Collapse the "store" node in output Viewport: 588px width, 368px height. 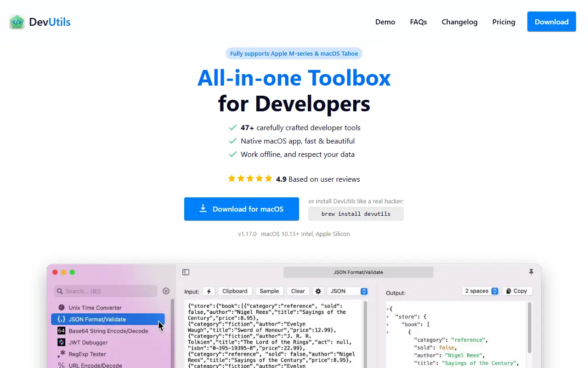tap(388, 316)
